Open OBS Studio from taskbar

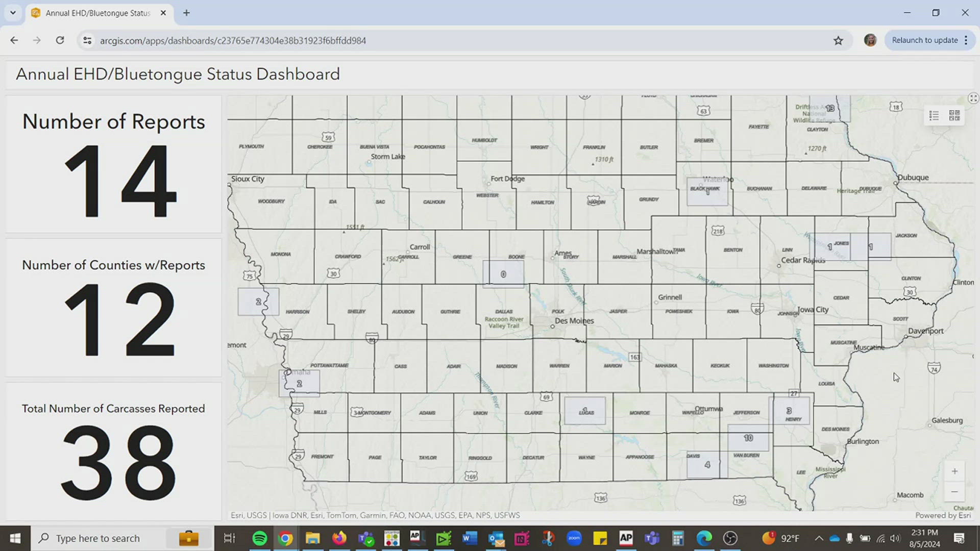click(x=730, y=538)
